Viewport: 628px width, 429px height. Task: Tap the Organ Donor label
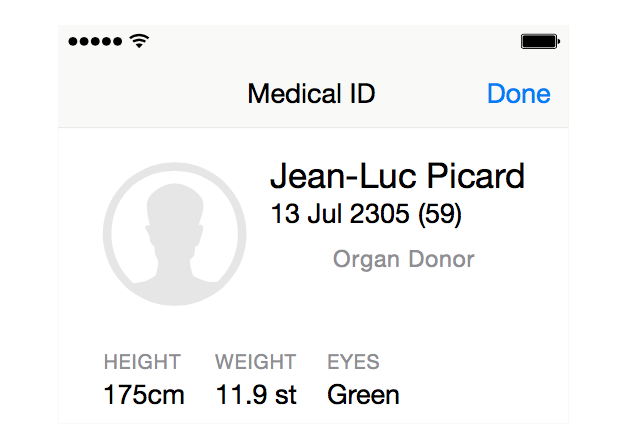(x=403, y=260)
